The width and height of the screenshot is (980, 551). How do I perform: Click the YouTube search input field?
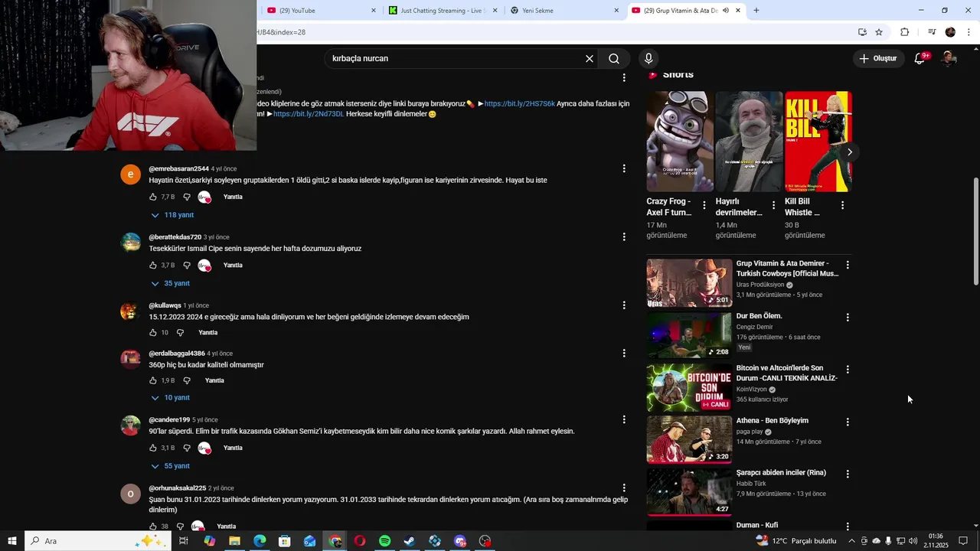(x=456, y=59)
